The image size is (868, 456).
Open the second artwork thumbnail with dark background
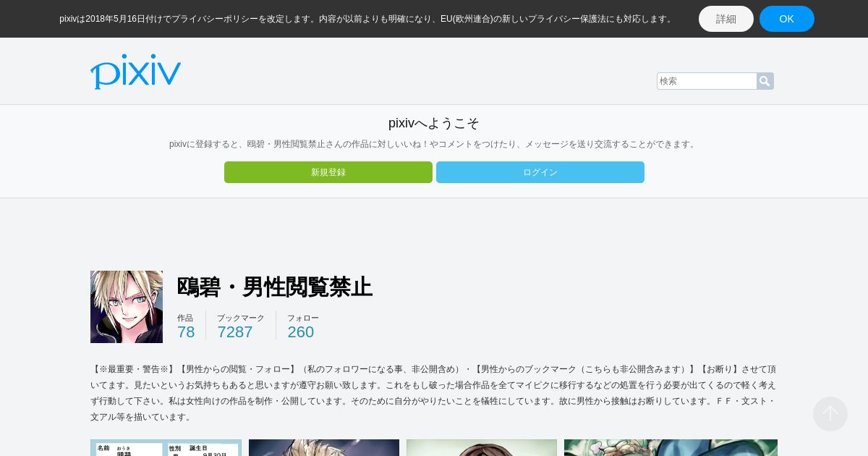[x=324, y=447]
